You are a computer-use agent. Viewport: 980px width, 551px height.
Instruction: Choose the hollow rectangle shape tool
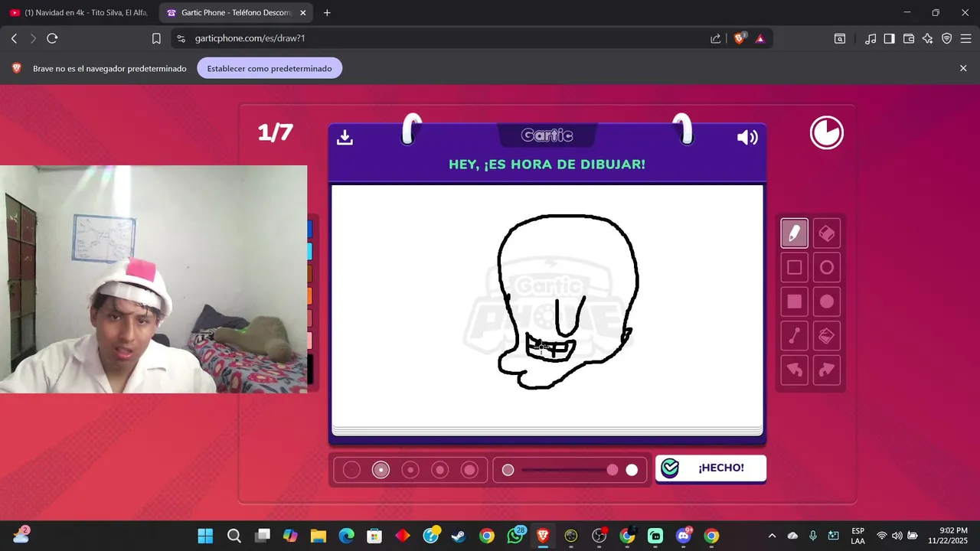click(794, 267)
